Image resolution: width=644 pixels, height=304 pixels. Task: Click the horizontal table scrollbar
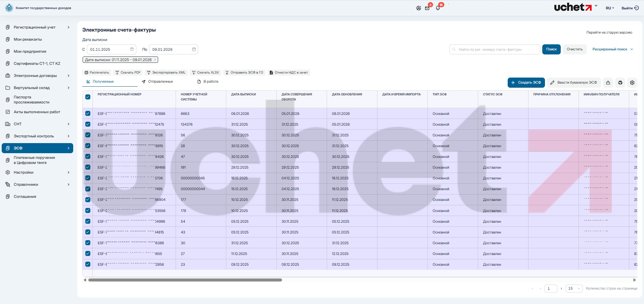[185, 280]
